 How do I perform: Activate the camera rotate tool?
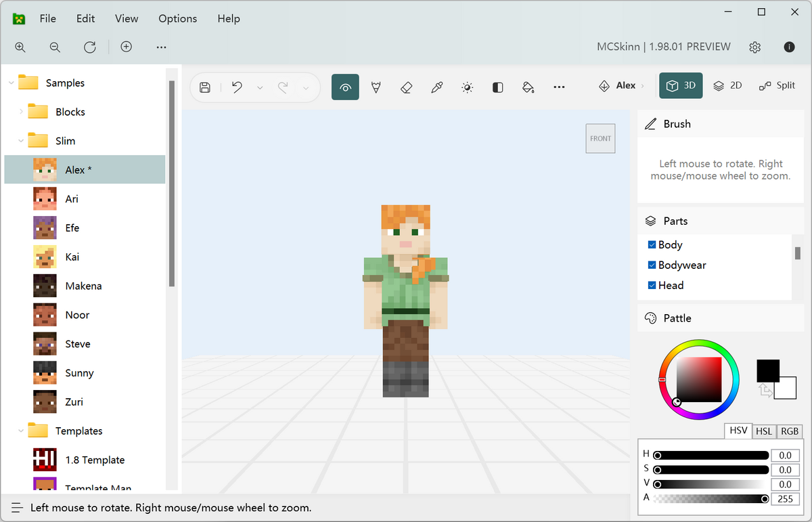(x=345, y=87)
